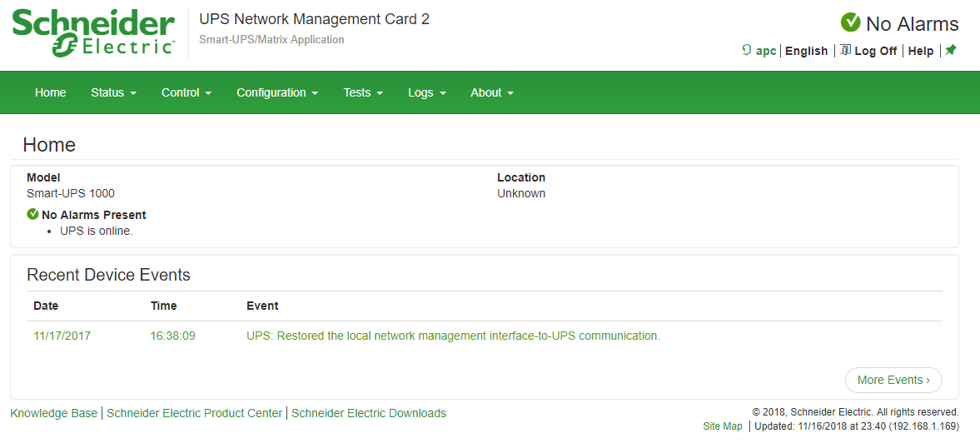980x443 pixels.
Task: Visit Schneider Electric Product Center link
Action: (x=194, y=413)
